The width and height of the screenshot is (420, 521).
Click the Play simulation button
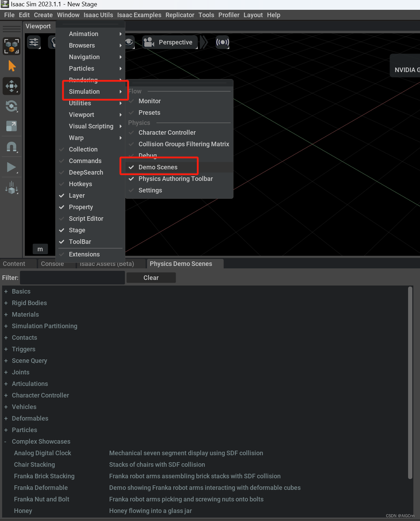(12, 167)
